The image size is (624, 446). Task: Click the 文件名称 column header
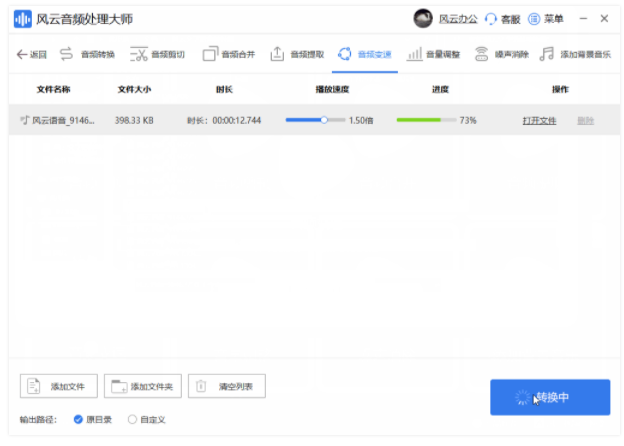tap(53, 90)
